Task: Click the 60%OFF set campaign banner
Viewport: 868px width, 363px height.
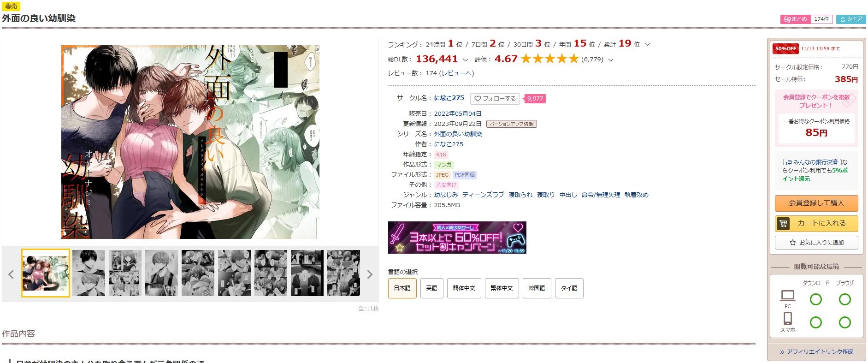Action: [x=457, y=238]
